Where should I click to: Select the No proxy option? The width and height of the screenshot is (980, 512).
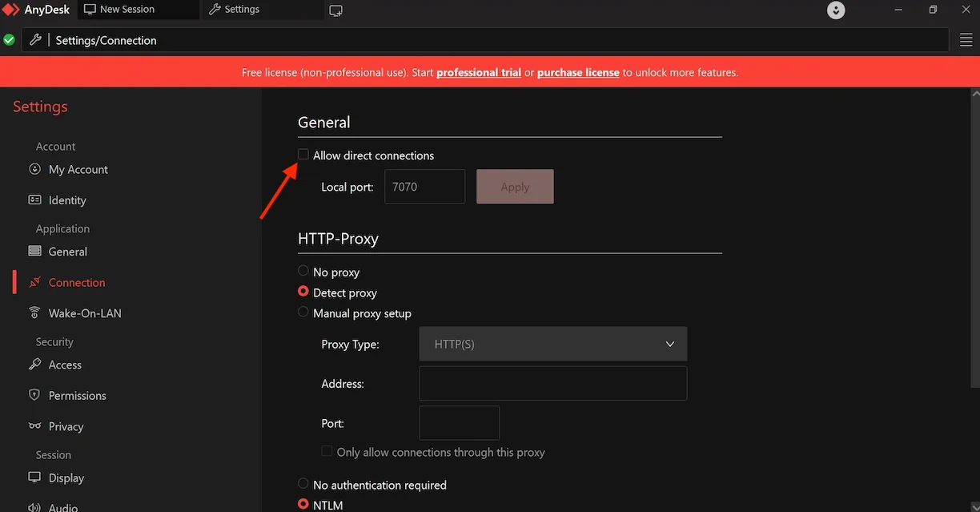(303, 271)
